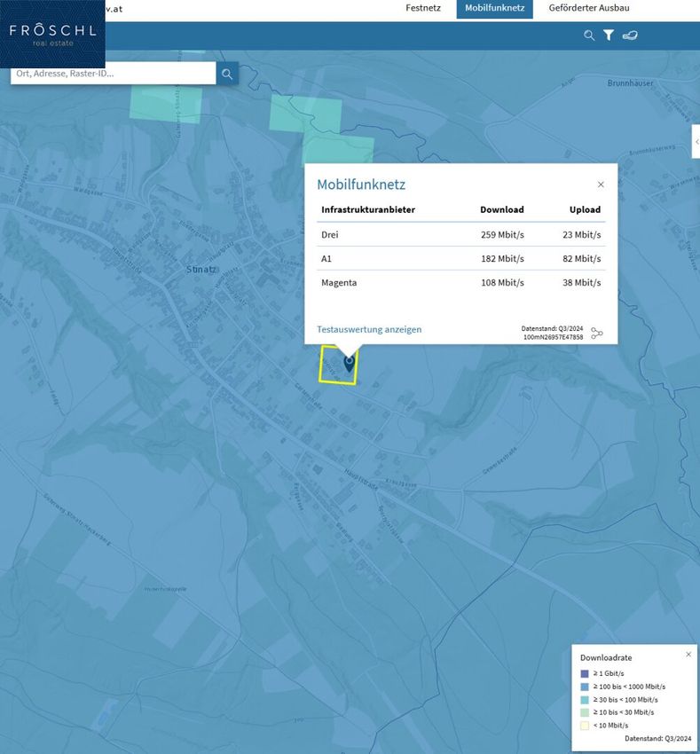Open the Geförderter Ausbau tab
Viewport: 700px width, 754px height.
pyautogui.click(x=589, y=8)
